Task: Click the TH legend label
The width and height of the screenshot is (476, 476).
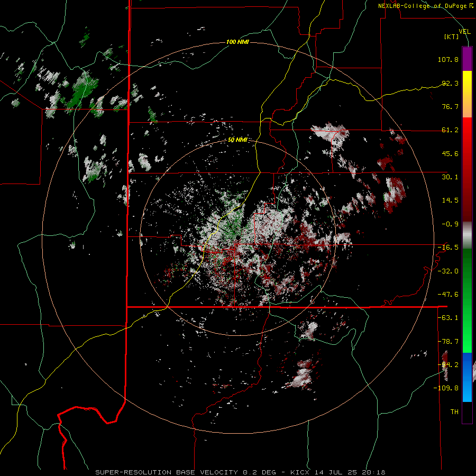Action: point(454,412)
